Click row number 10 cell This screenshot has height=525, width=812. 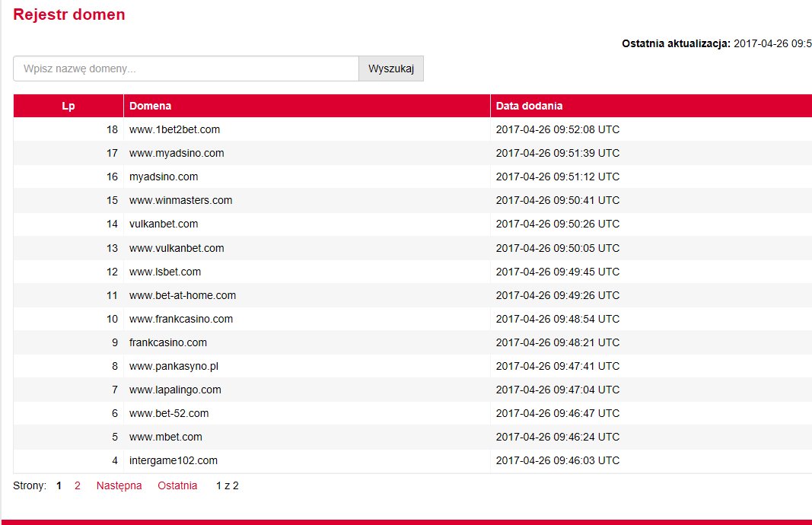68,319
